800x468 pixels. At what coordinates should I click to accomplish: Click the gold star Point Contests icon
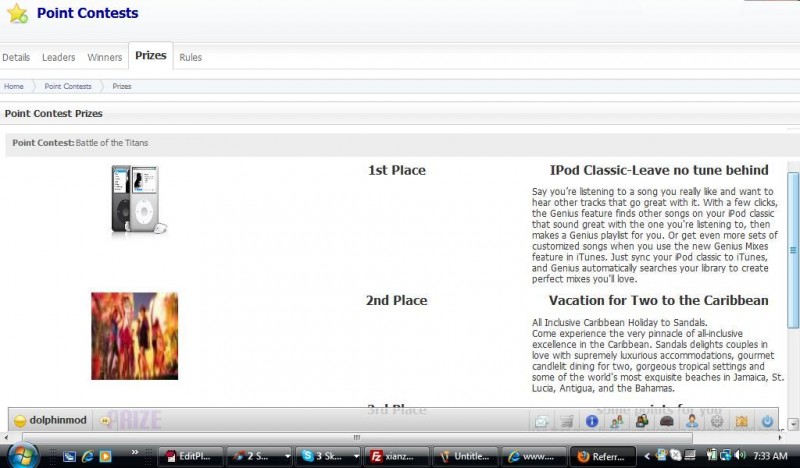(18, 13)
